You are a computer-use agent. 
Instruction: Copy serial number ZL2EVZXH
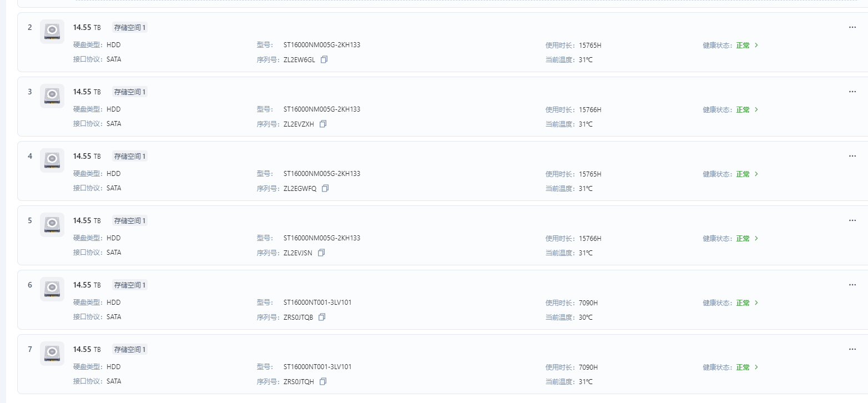[323, 124]
